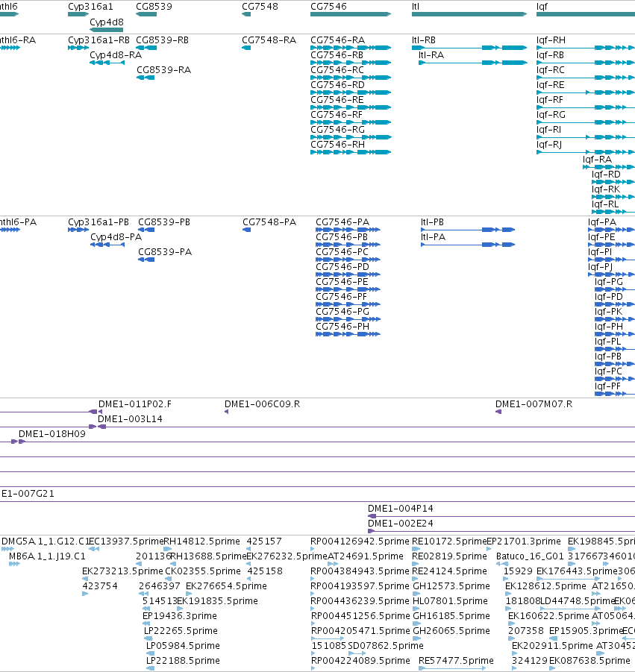
Task: Click the Cyp4d8-PA protein label
Action: 116,237
